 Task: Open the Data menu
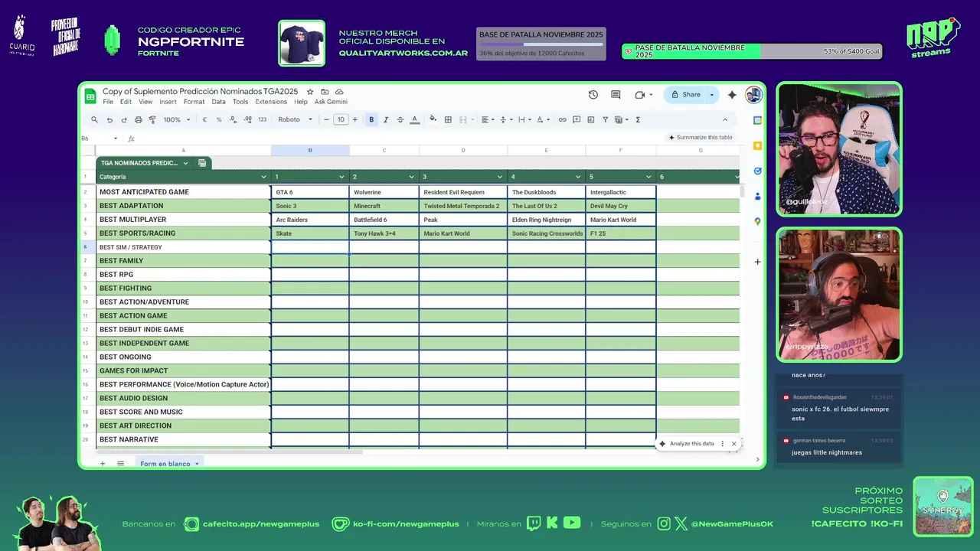[218, 102]
